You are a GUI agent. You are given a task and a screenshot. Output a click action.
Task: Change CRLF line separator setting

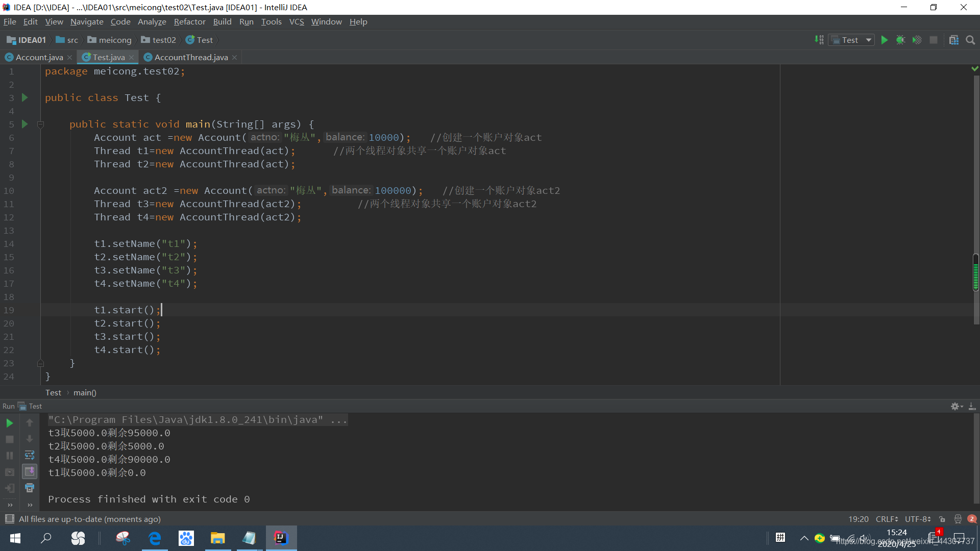887,519
